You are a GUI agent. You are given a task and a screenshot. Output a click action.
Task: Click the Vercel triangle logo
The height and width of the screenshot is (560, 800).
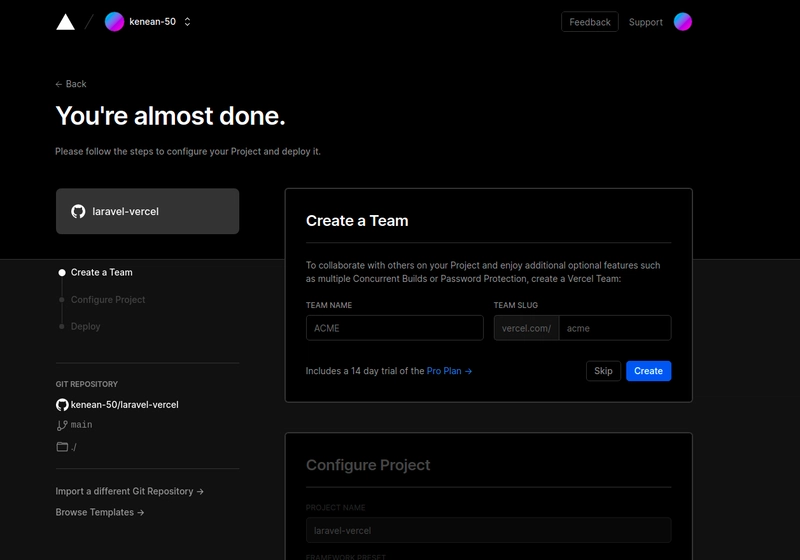click(x=65, y=22)
